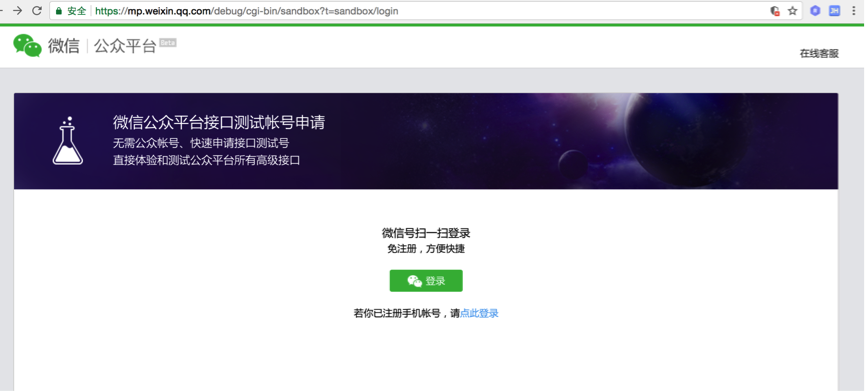This screenshot has height=391, width=865.
Task: Reload the page with refresh icon
Action: coord(37,10)
